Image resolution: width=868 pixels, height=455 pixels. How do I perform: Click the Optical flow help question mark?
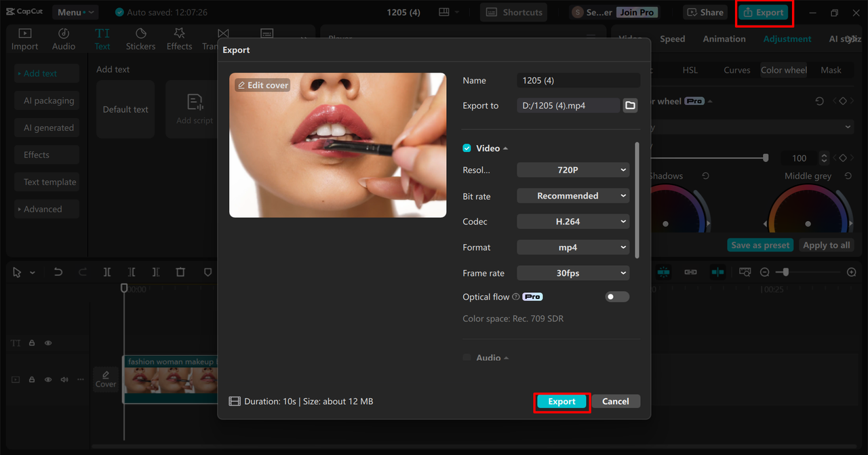pos(516,297)
